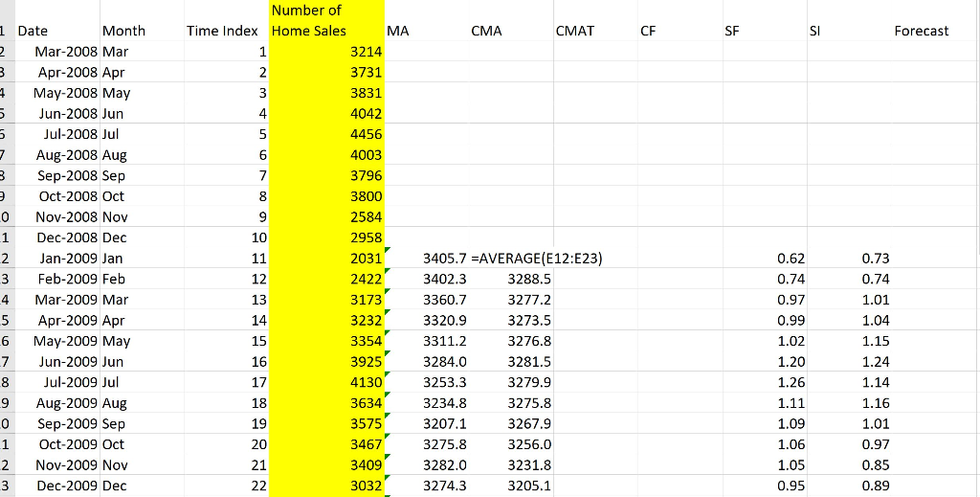Screen dimensions: 980x497
Task: Select the Number of Home Sales header
Action: pyautogui.click(x=326, y=21)
